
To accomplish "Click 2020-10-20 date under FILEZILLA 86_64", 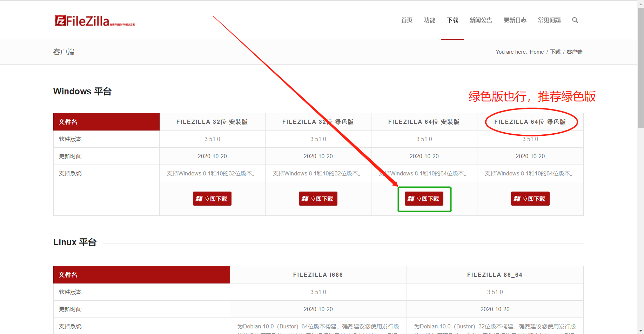I will (495, 309).
